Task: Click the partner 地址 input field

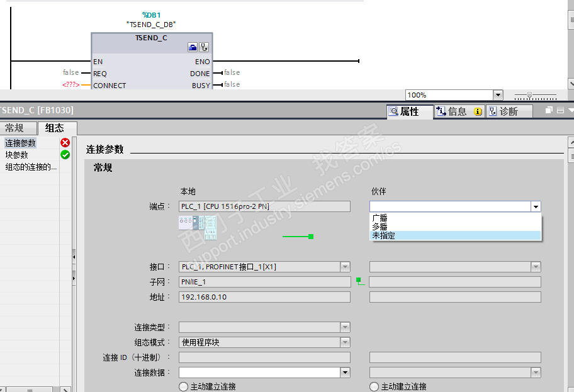Action: click(455, 297)
